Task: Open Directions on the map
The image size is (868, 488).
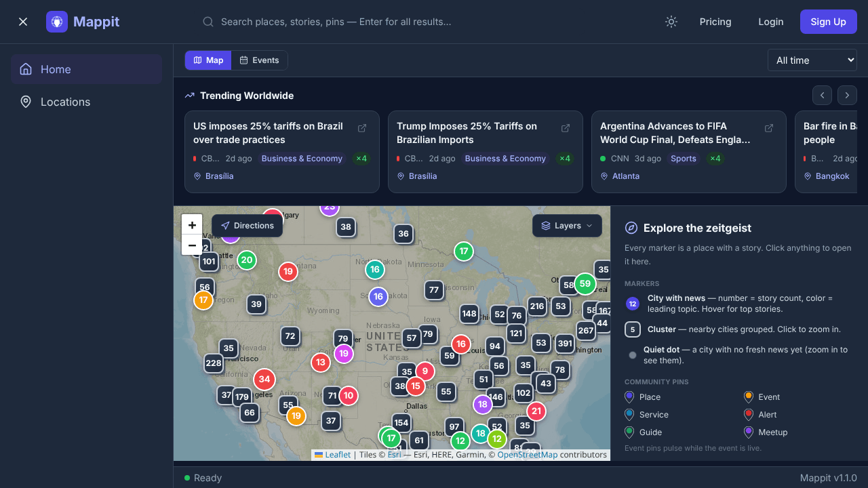Action: [x=247, y=226]
